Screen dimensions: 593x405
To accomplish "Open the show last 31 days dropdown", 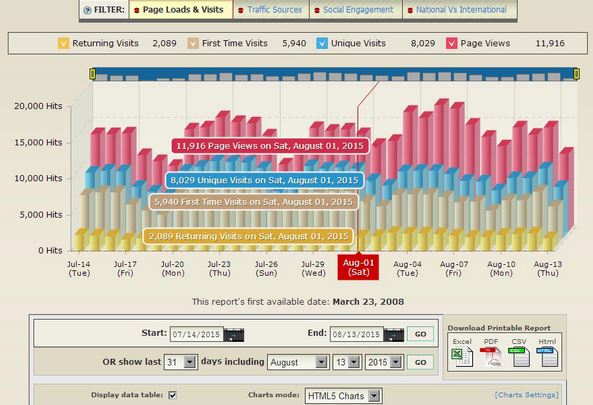I will tap(180, 362).
